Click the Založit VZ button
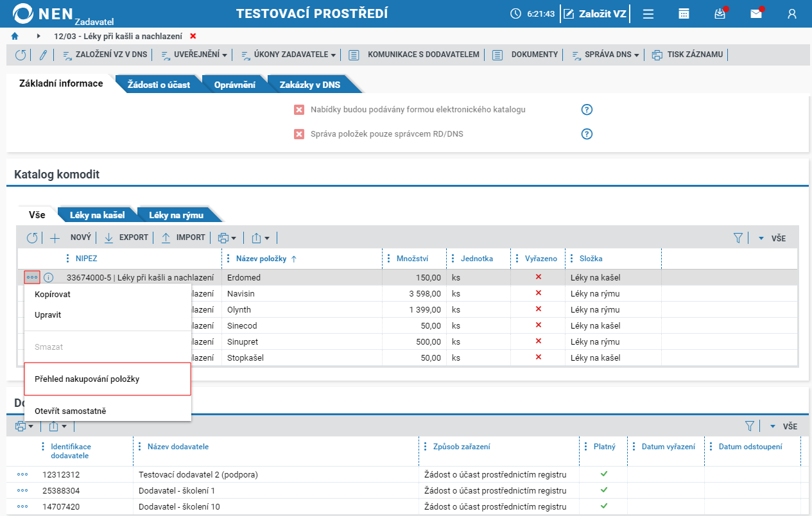Viewport: 812px width, 516px height. tap(595, 13)
